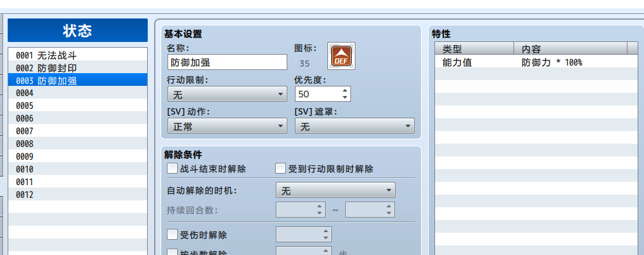
Task: Open the 行动限制 dropdown
Action: coord(227,94)
